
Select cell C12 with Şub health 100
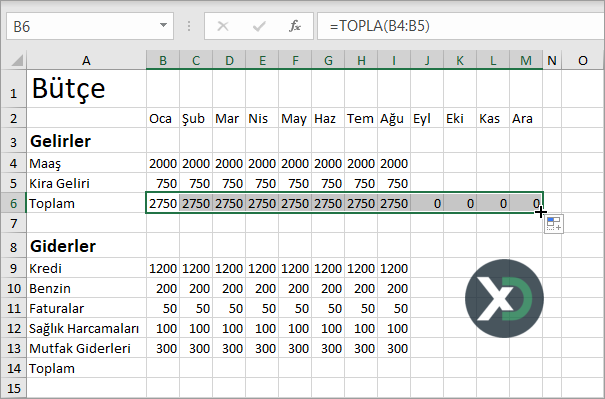point(196,328)
